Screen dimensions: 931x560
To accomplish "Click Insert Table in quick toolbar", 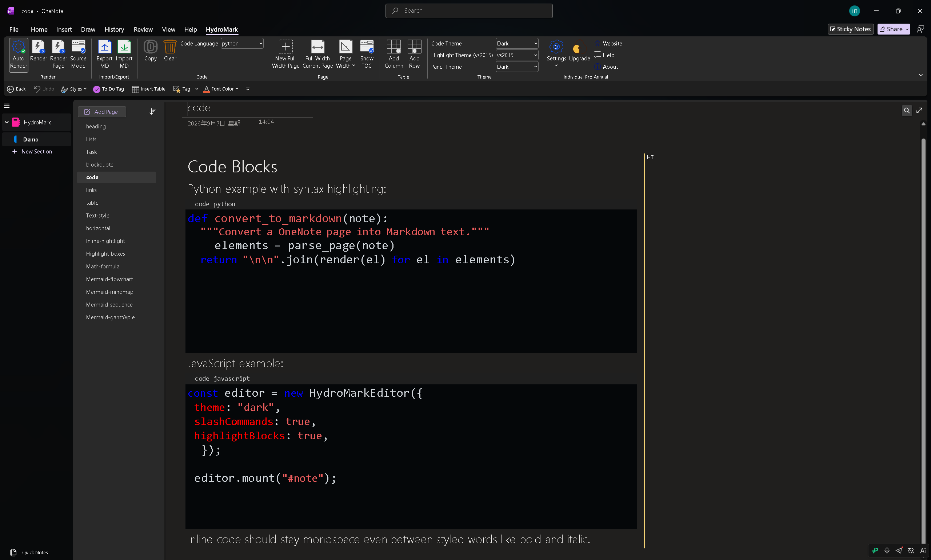I will tap(149, 89).
